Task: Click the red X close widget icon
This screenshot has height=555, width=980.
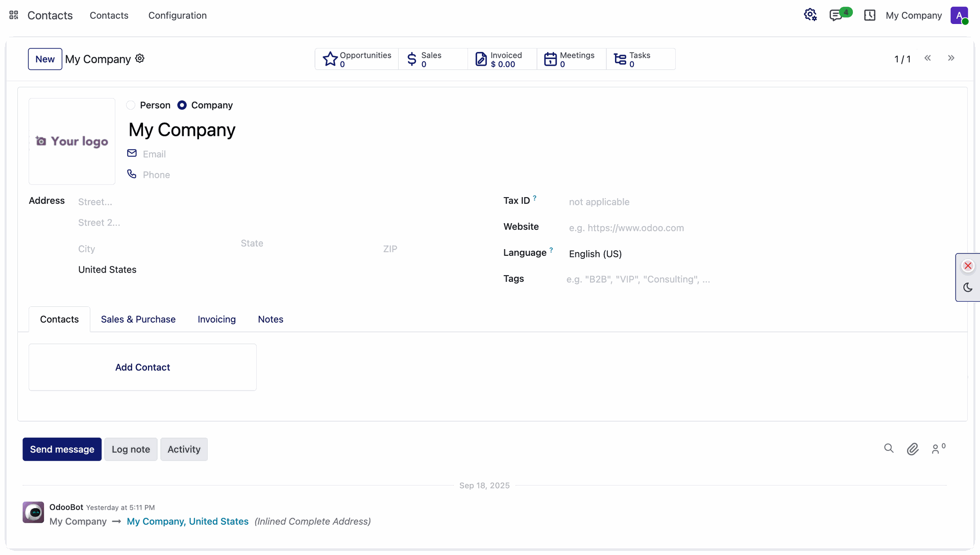Action: [x=968, y=266]
